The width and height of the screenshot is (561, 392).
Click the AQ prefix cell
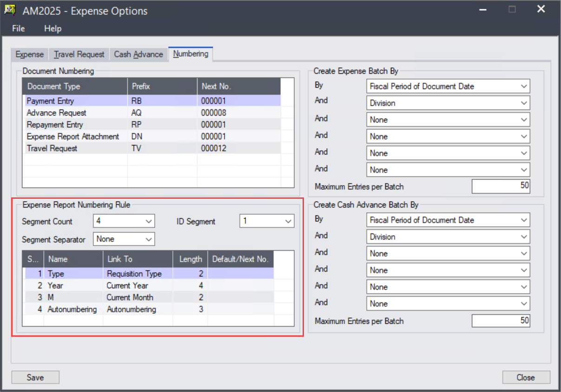[162, 113]
